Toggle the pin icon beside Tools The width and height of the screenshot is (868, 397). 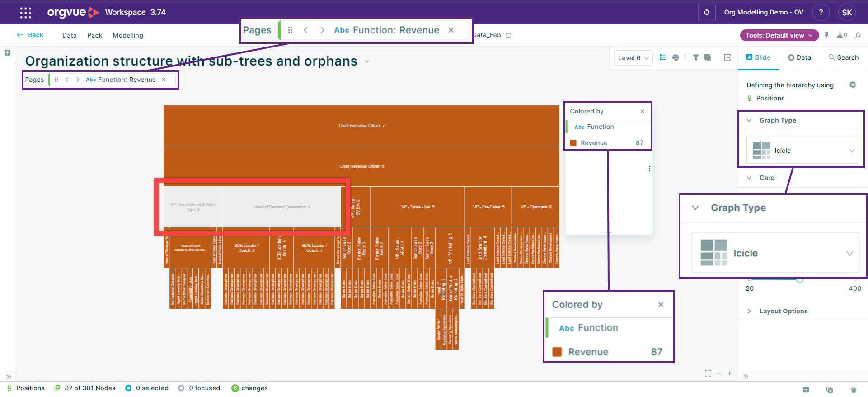tap(826, 35)
